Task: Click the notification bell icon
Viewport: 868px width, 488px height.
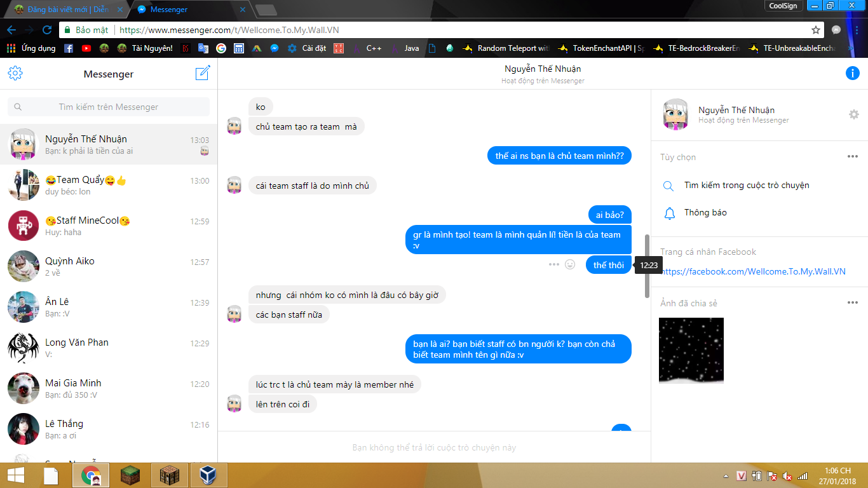Action: (669, 213)
